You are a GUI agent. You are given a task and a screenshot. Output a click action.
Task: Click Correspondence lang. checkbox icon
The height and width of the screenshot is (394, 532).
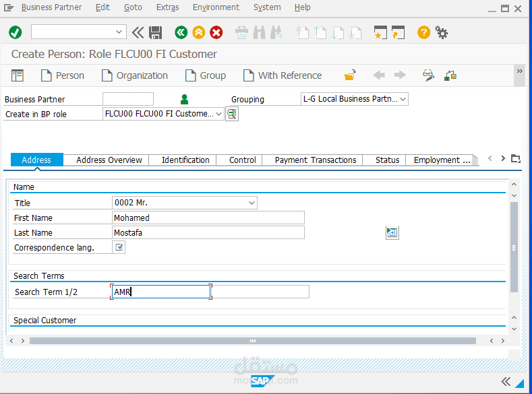click(x=119, y=247)
